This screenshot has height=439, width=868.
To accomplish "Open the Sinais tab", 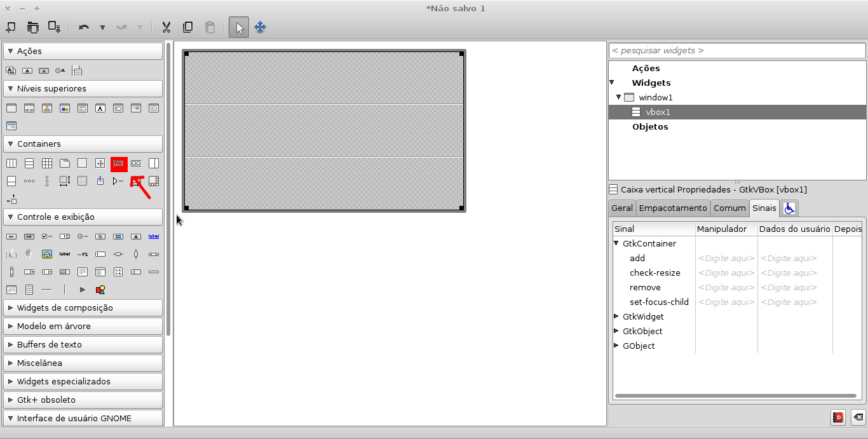I will (764, 208).
